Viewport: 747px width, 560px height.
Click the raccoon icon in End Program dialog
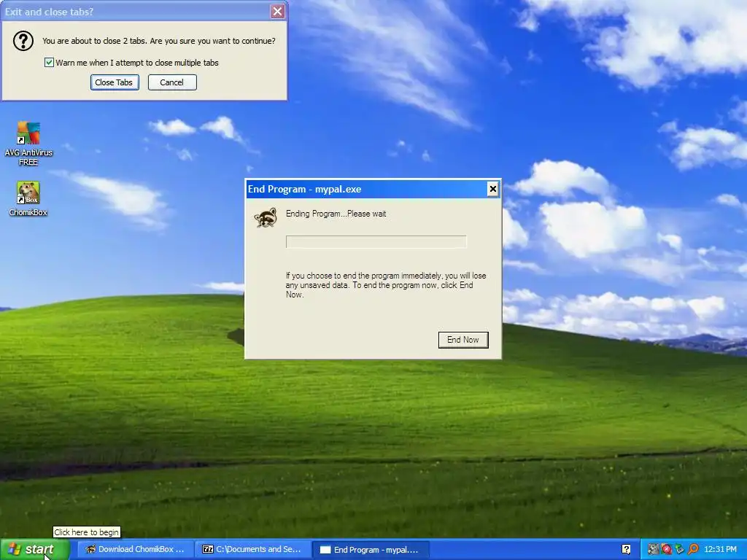click(266, 217)
